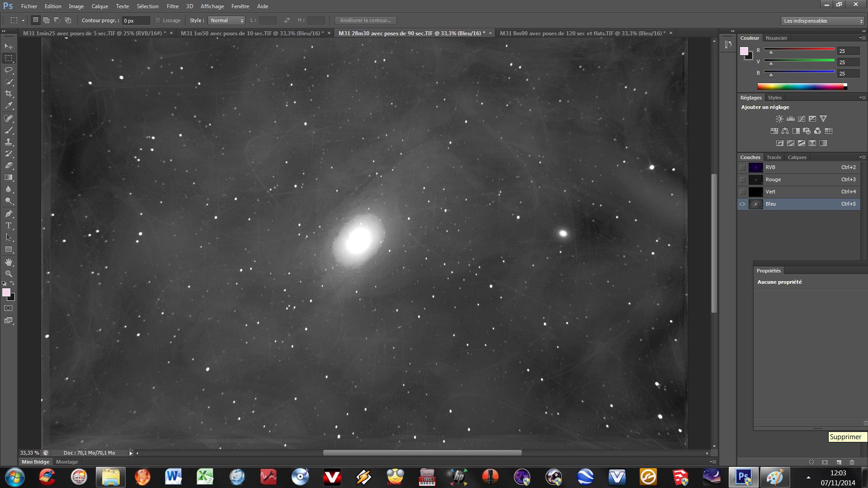Hide the Bleu channel visibility eye
Viewport: 868px width, 488px height.
[x=742, y=204]
